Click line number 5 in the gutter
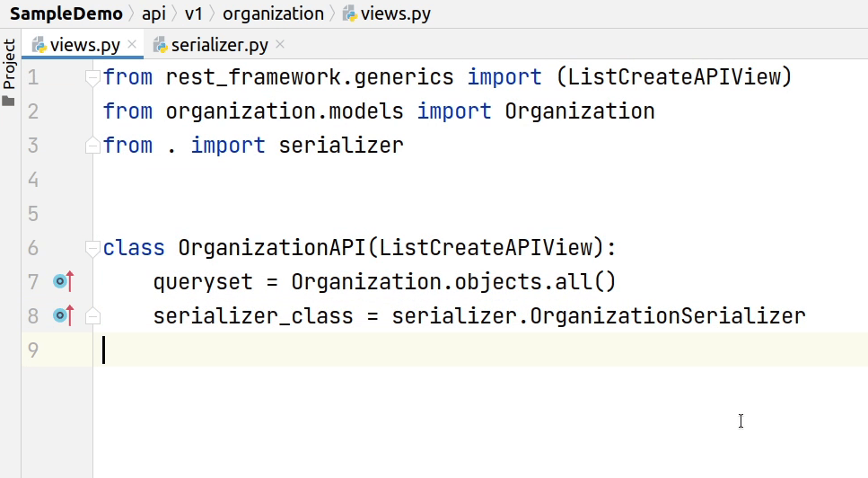The image size is (868, 478). click(x=33, y=214)
